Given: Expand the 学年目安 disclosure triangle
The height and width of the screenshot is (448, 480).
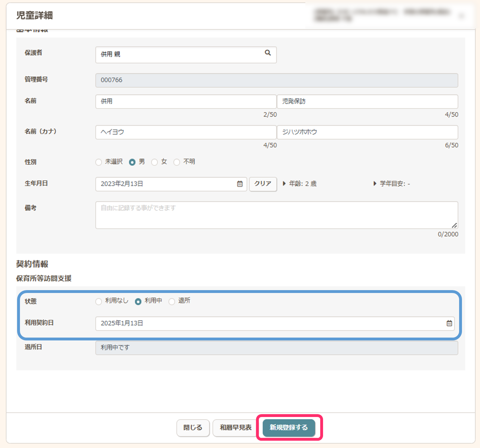Looking at the screenshot, I should click(x=375, y=184).
